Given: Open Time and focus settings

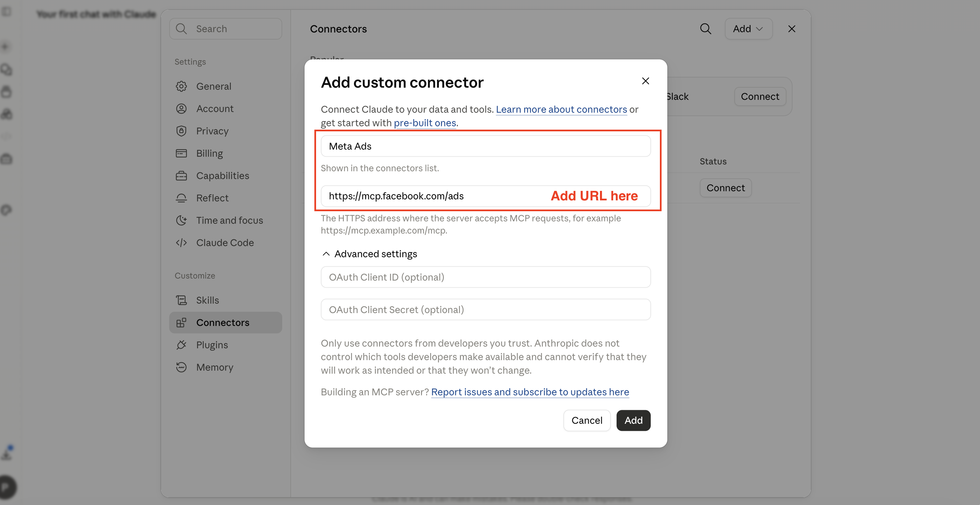Looking at the screenshot, I should (x=226, y=220).
